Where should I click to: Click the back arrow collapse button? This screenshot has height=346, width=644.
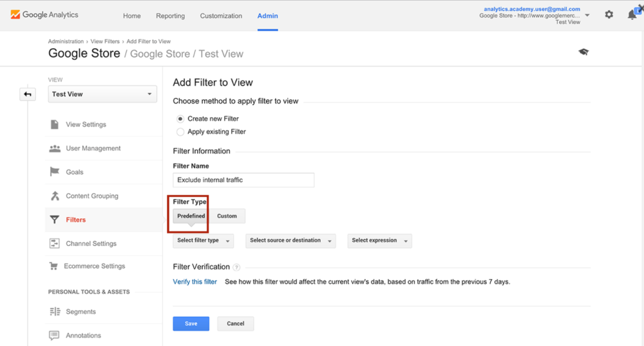click(28, 94)
